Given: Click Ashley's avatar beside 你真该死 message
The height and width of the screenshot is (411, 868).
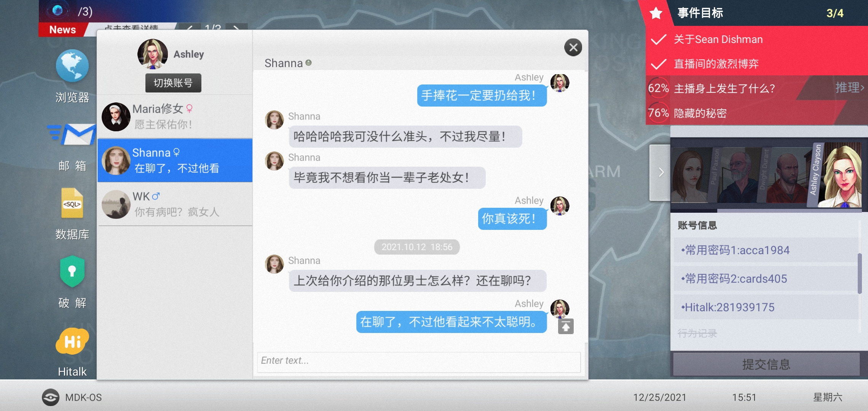Looking at the screenshot, I should point(560,206).
